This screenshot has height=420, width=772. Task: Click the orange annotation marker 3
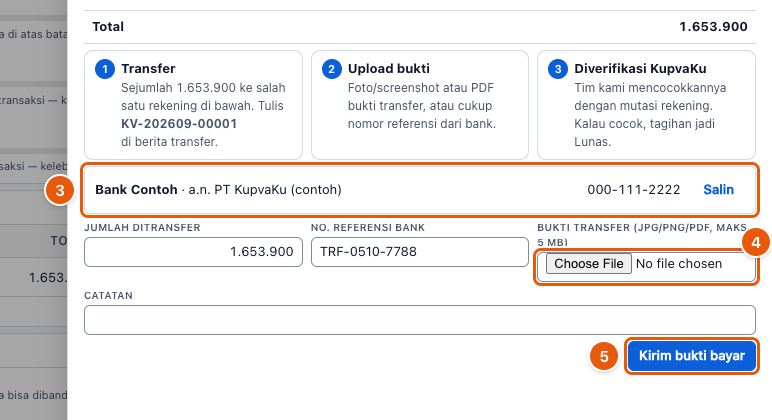pyautogui.click(x=60, y=190)
